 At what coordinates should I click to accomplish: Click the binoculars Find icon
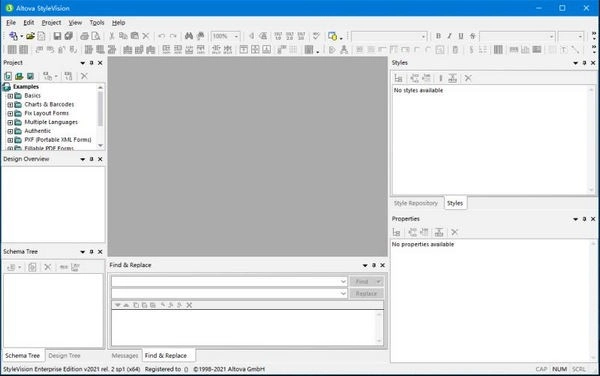tap(189, 36)
